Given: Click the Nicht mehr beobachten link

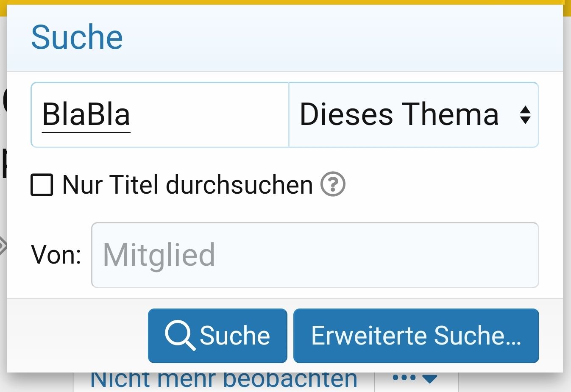Looking at the screenshot, I should [x=224, y=380].
